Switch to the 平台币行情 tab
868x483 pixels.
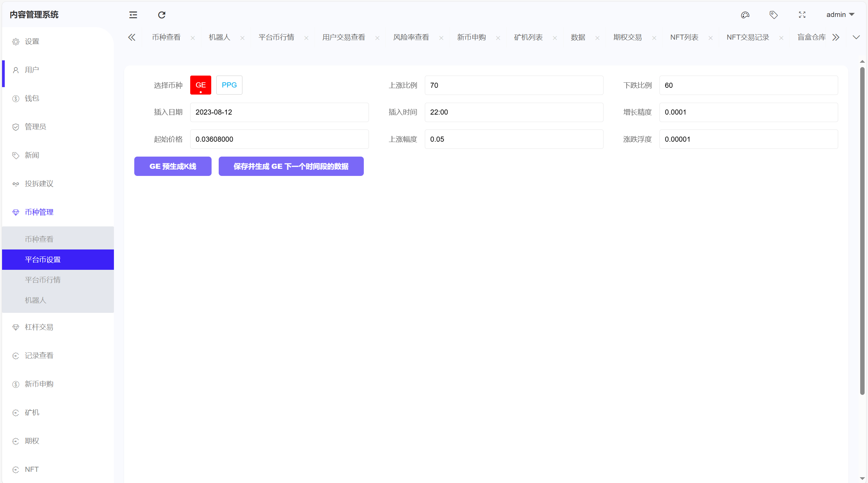pyautogui.click(x=276, y=37)
